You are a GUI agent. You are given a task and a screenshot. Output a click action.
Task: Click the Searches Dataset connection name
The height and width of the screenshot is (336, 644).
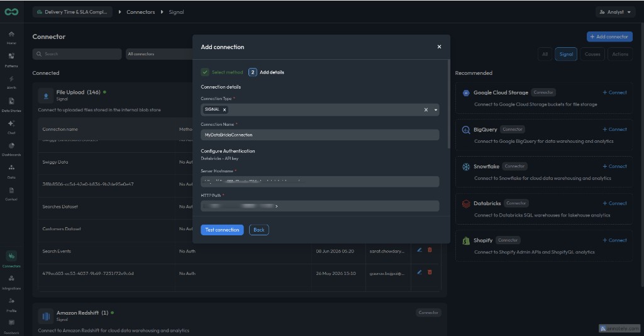click(60, 206)
